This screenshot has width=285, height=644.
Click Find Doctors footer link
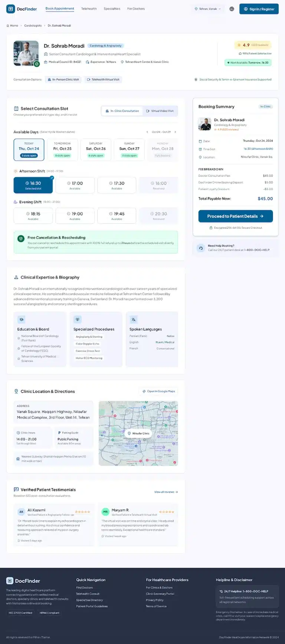coord(85,588)
